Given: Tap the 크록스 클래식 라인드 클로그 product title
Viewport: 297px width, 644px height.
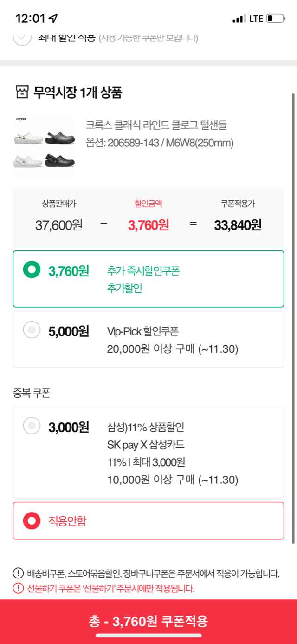Looking at the screenshot, I should pyautogui.click(x=156, y=125).
